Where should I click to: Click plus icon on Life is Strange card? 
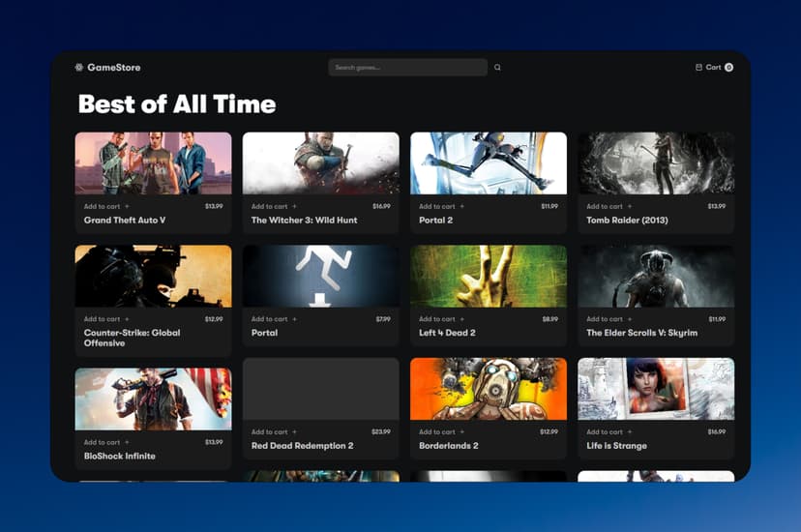tap(630, 432)
